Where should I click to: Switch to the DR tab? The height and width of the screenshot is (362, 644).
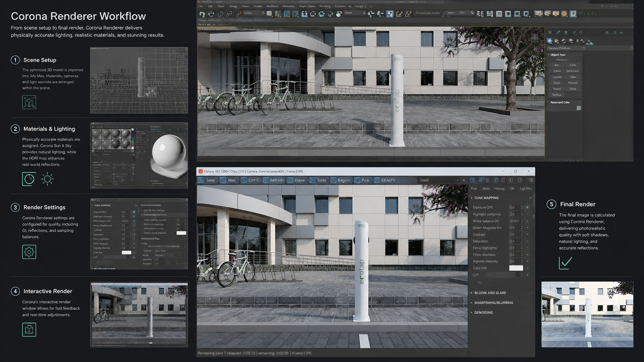512,189
